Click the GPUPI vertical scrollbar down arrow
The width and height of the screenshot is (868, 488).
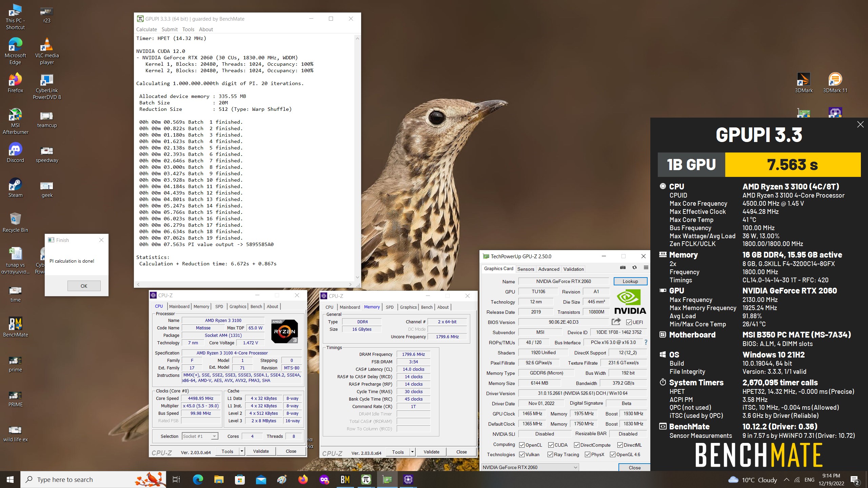357,277
